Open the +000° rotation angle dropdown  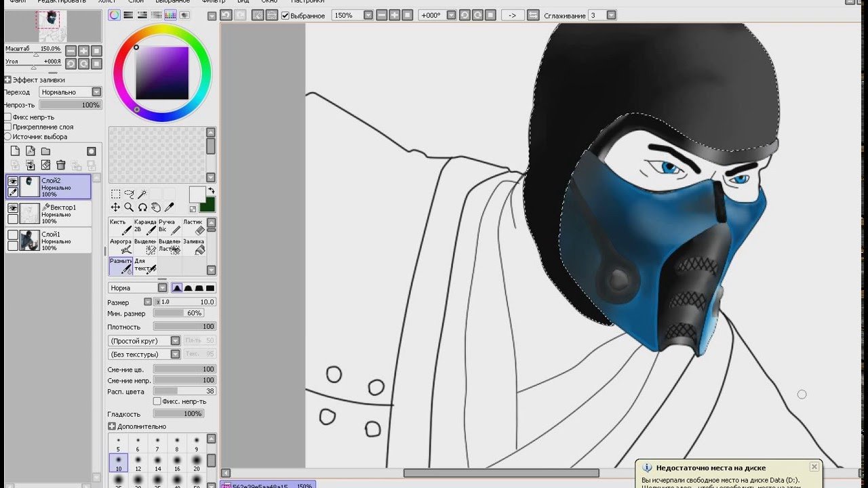pyautogui.click(x=451, y=15)
